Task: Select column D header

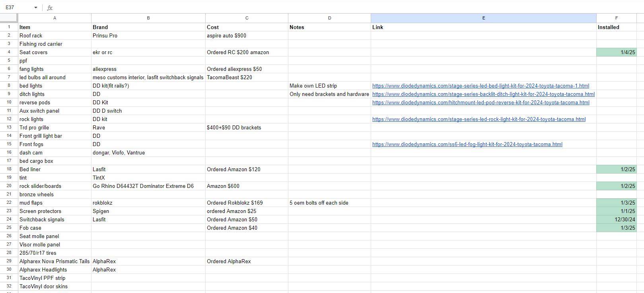Action: tap(329, 18)
